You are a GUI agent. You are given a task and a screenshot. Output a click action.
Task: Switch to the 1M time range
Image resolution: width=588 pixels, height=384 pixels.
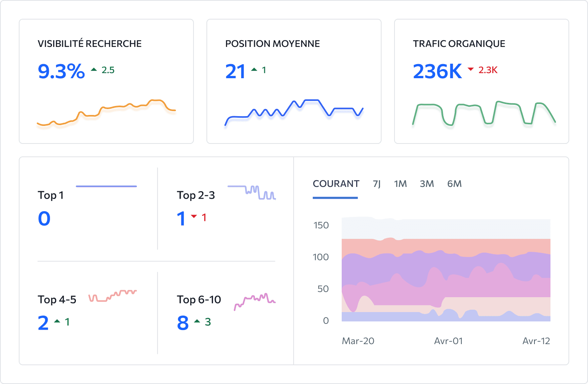tap(400, 184)
